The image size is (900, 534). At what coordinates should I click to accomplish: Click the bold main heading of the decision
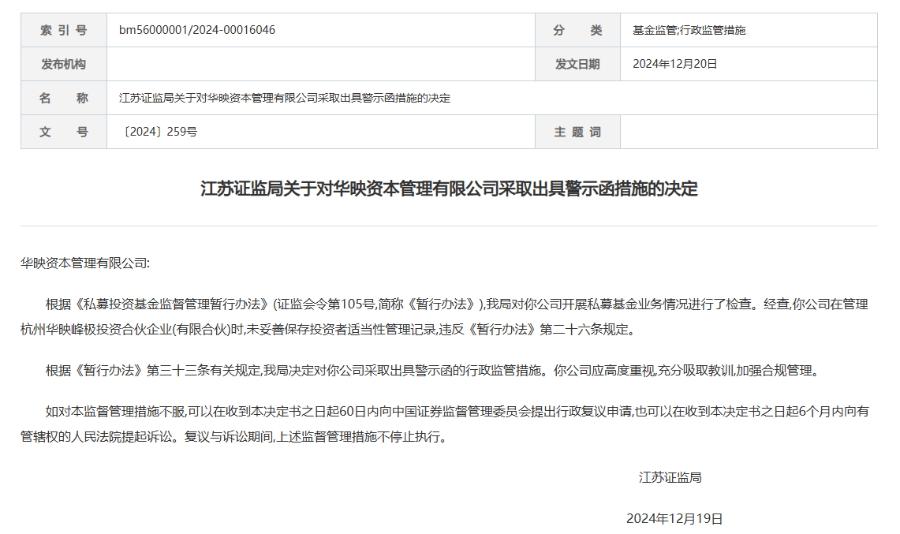(x=449, y=188)
